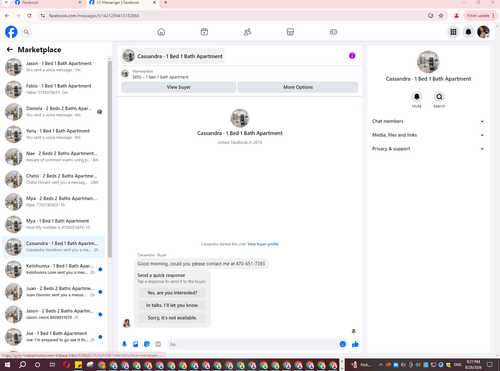Record a voice clip microphone icon

[124, 344]
